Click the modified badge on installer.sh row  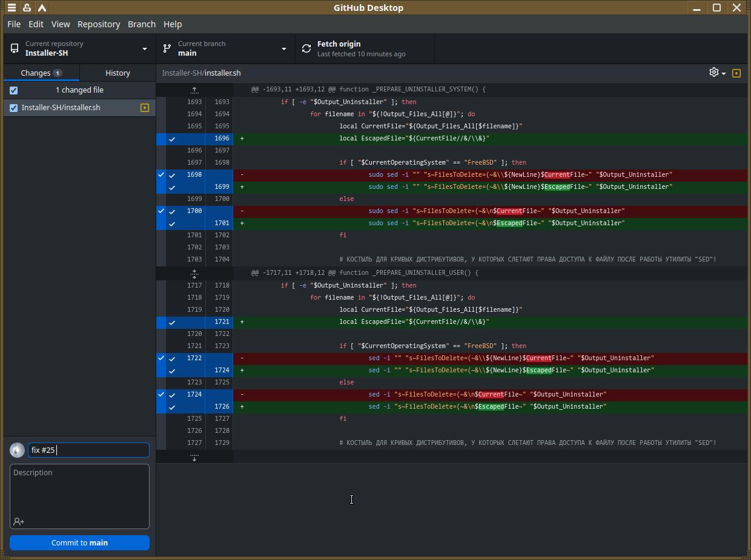click(145, 108)
